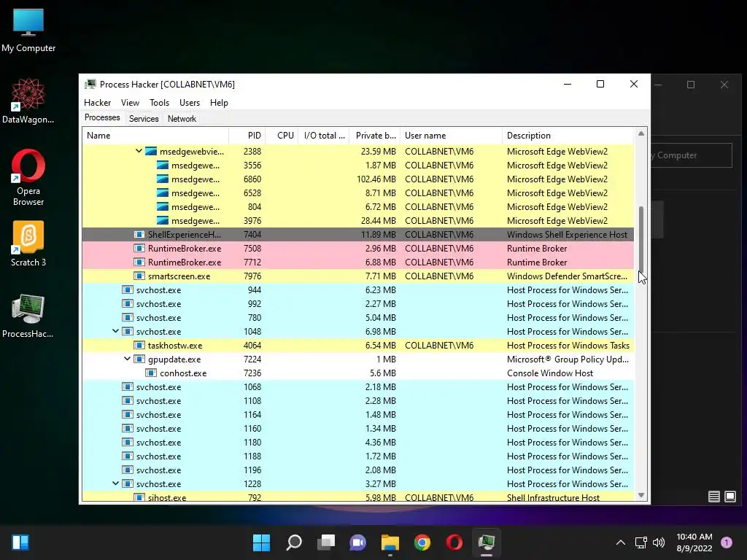Launch Opera Browser from the desktop
This screenshot has height=560, width=747.
28,177
